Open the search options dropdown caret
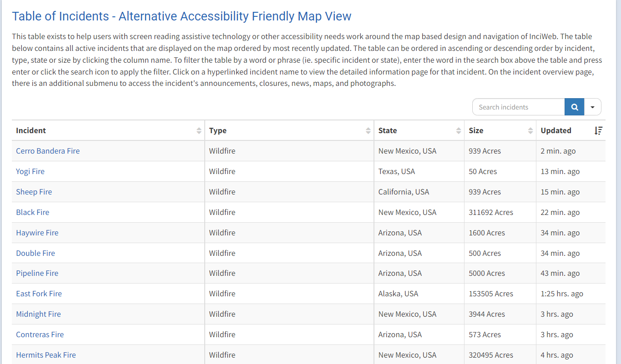The width and height of the screenshot is (621, 364). pos(592,107)
